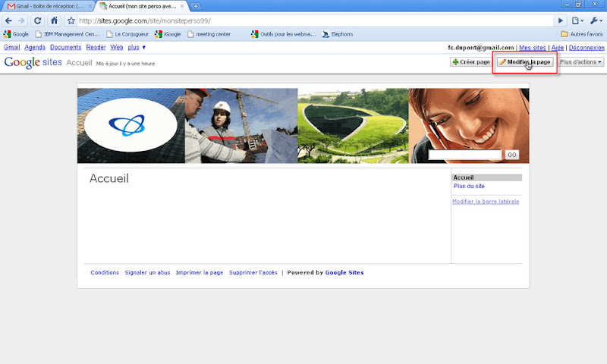Minimize the browser window
607x364 pixels.
tap(567, 5)
